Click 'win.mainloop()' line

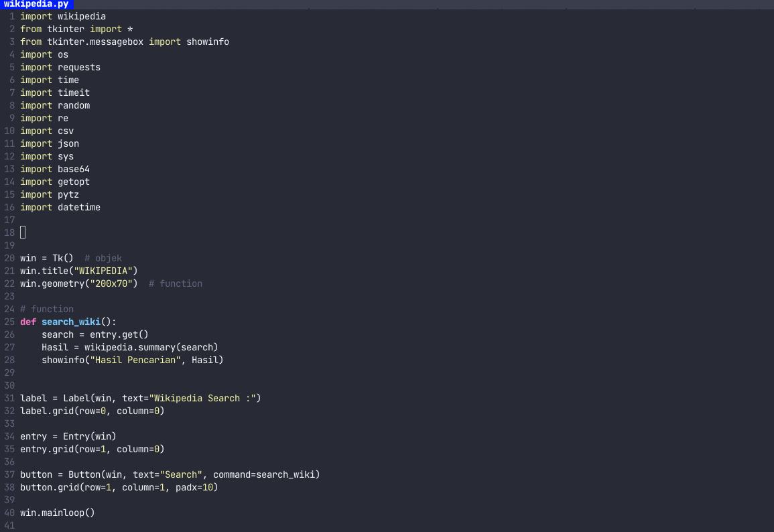click(x=57, y=513)
